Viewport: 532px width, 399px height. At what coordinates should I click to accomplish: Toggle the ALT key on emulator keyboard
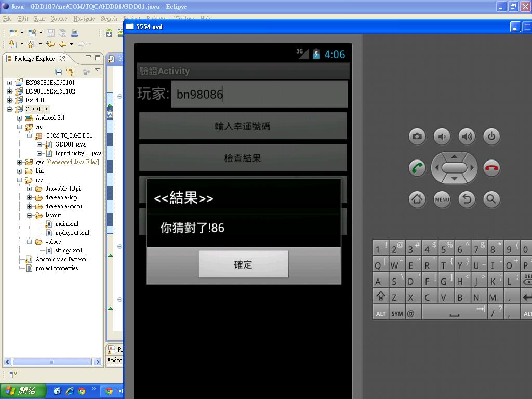pyautogui.click(x=381, y=313)
